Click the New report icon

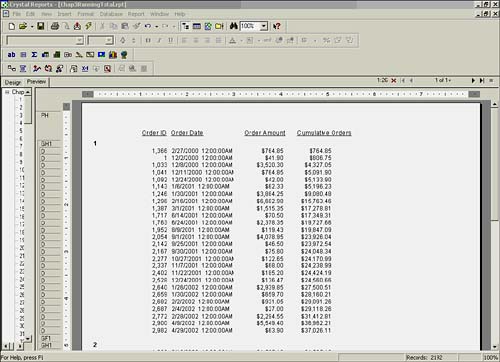pos(12,26)
